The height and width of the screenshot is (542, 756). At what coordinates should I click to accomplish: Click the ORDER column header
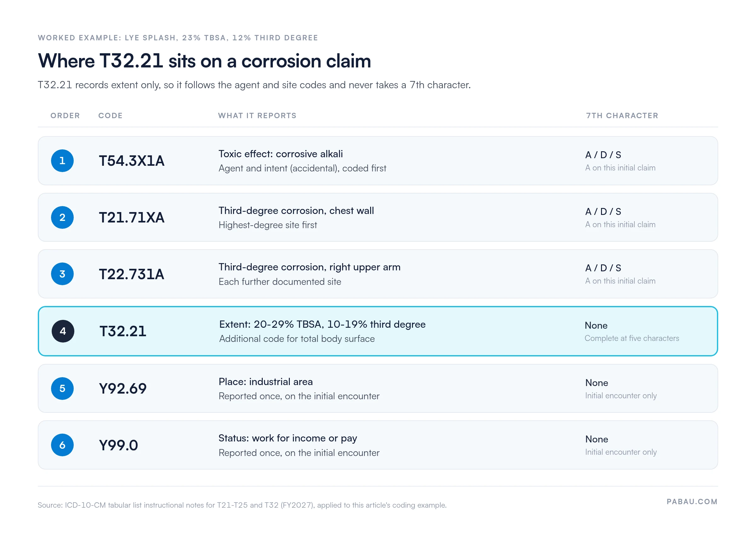click(65, 116)
